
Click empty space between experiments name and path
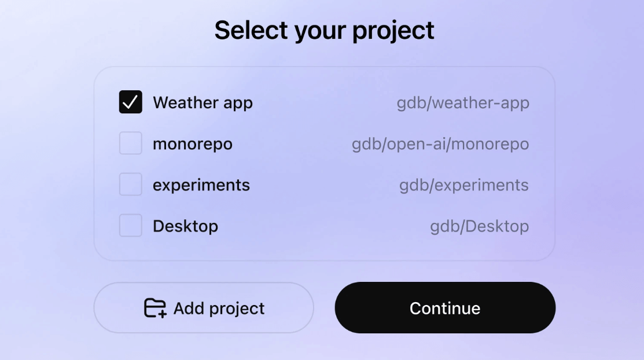click(x=324, y=185)
